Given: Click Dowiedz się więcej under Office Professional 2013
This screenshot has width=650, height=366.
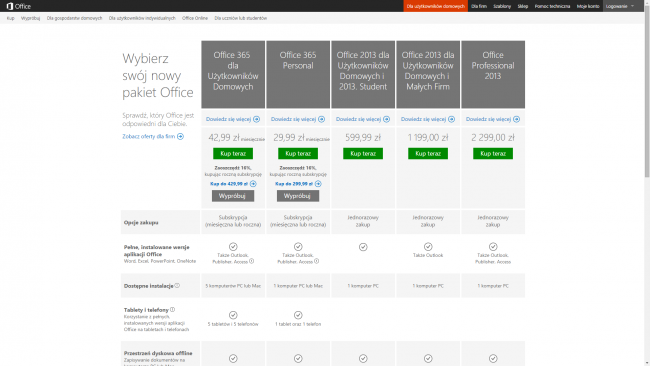Looking at the screenshot, I should coord(488,119).
